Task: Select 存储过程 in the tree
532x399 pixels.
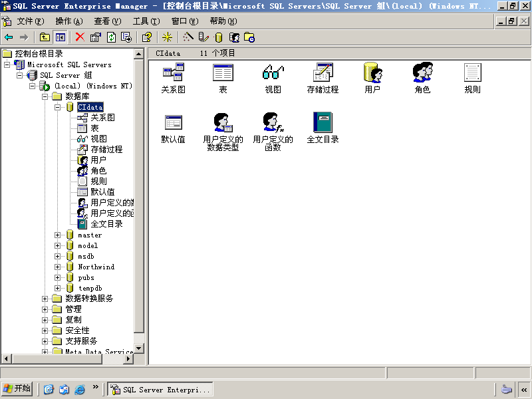Action: [x=106, y=149]
